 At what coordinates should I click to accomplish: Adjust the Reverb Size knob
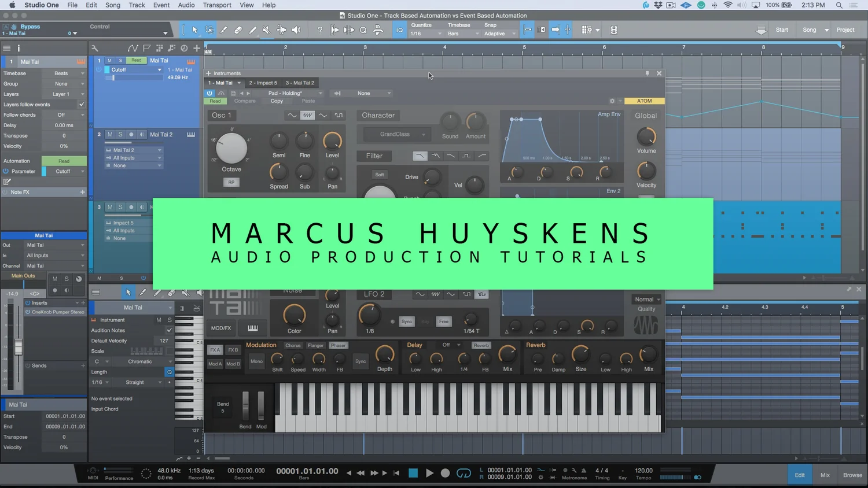click(x=580, y=354)
